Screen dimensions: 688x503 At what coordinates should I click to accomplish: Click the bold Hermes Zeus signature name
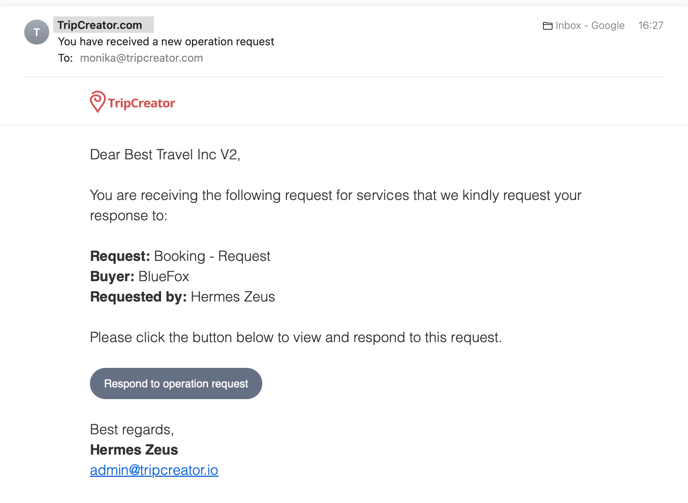point(134,449)
